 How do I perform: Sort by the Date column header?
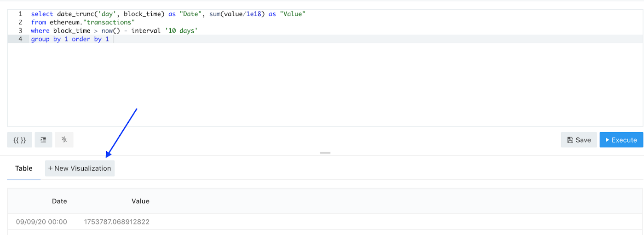click(x=59, y=201)
